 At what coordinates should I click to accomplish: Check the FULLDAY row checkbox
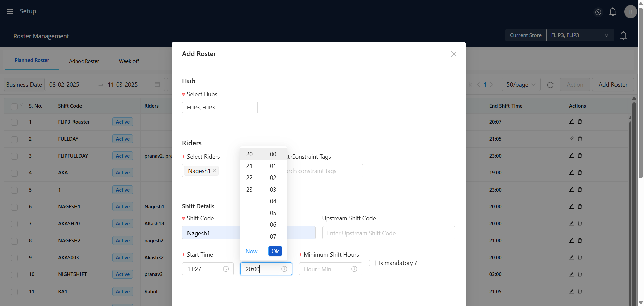14,139
